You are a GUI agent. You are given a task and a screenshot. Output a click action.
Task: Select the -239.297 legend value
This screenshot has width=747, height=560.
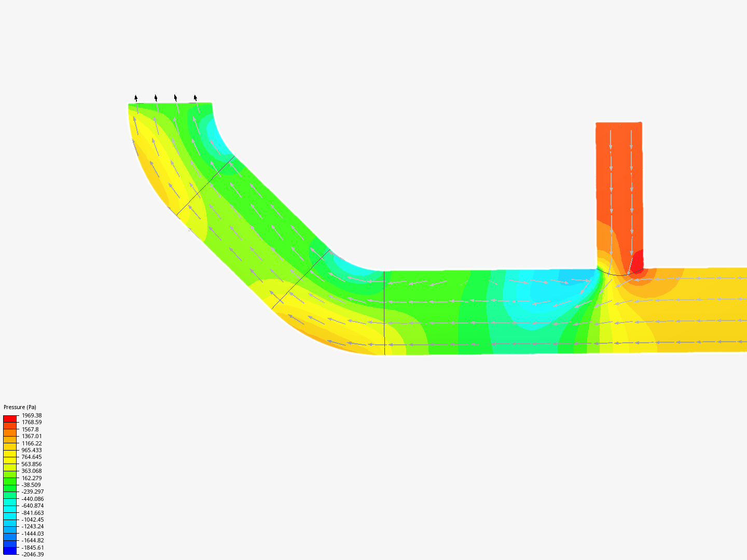point(33,492)
